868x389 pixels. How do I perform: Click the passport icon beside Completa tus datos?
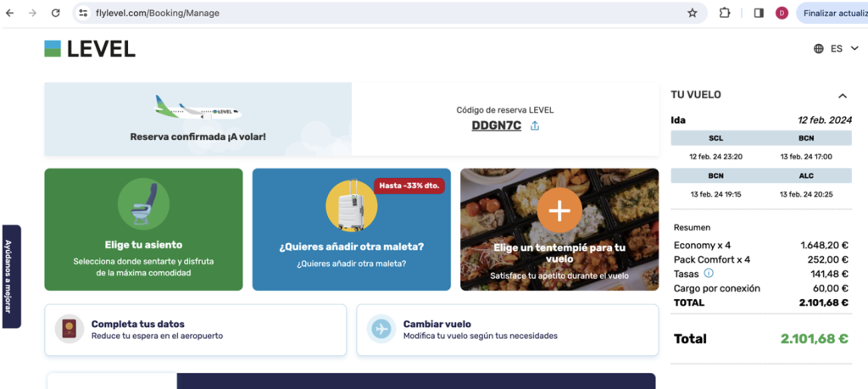click(70, 329)
